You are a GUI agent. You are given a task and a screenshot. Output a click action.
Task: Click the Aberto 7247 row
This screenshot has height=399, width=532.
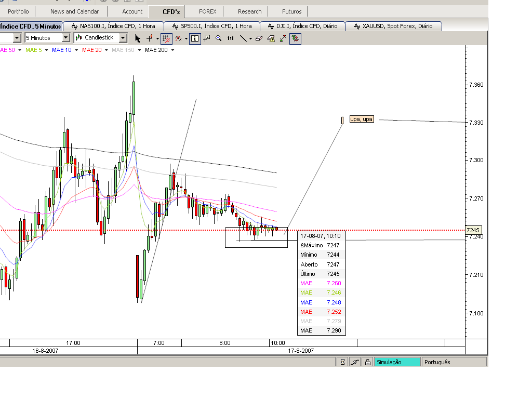tap(321, 264)
